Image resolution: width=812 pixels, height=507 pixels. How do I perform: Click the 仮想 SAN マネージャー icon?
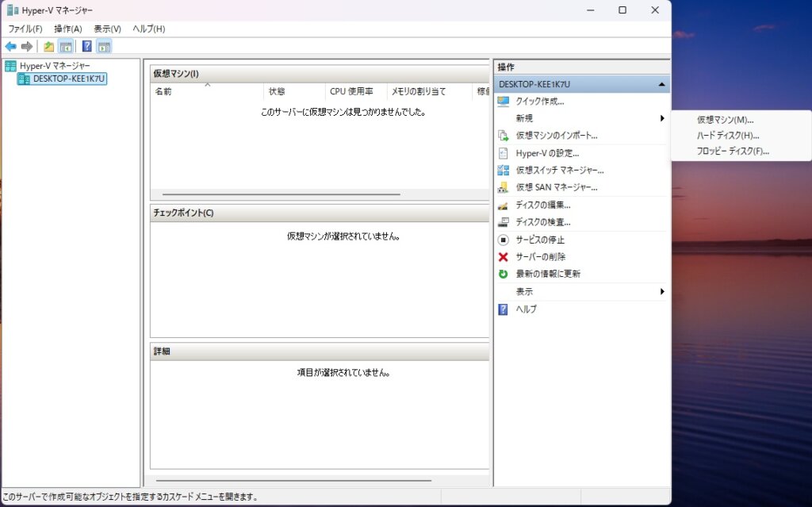[503, 188]
